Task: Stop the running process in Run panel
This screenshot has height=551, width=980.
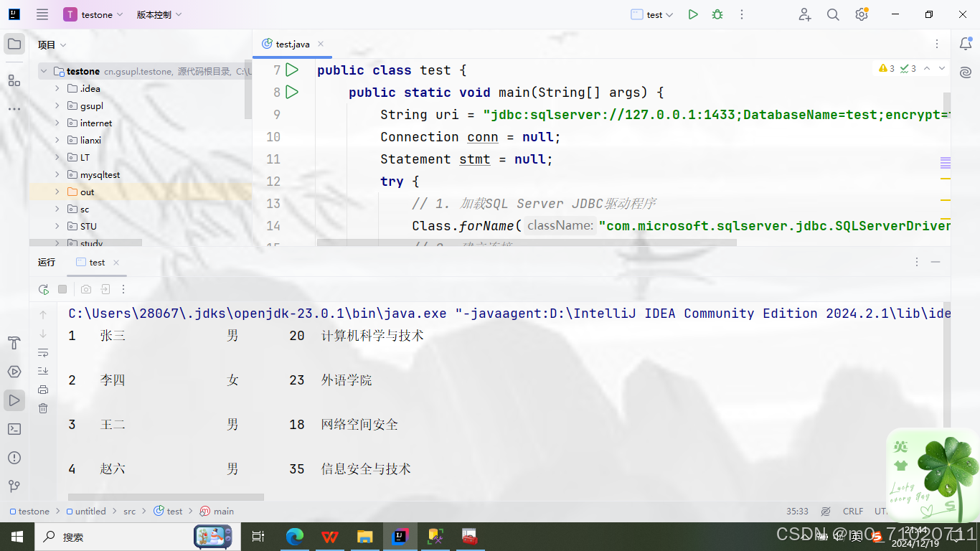Action: (62, 289)
